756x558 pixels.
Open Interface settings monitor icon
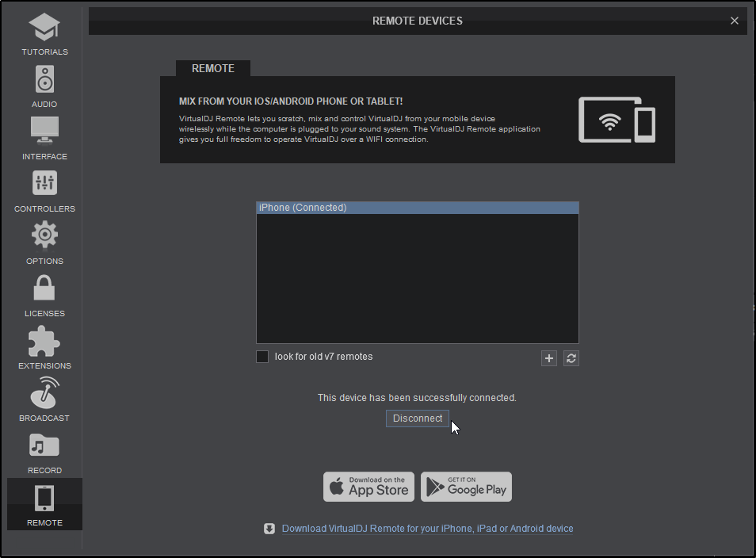(44, 131)
